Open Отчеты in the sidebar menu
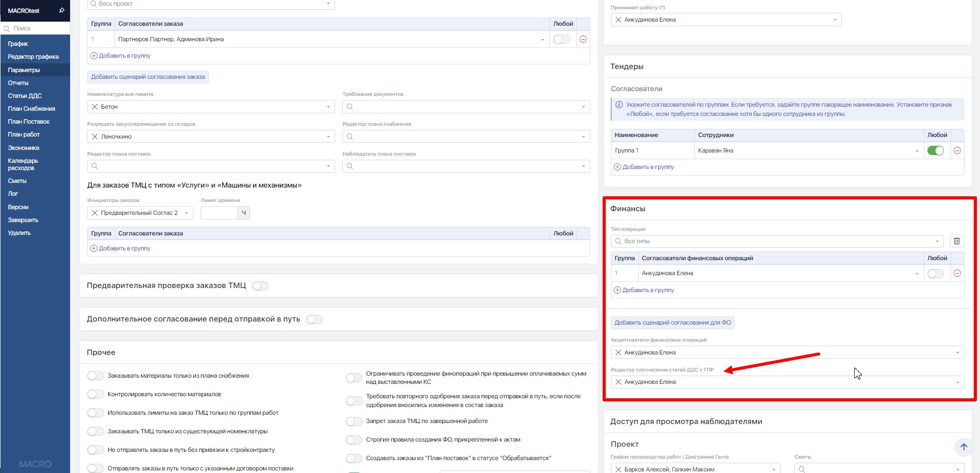The width and height of the screenshot is (980, 473). pos(19,83)
